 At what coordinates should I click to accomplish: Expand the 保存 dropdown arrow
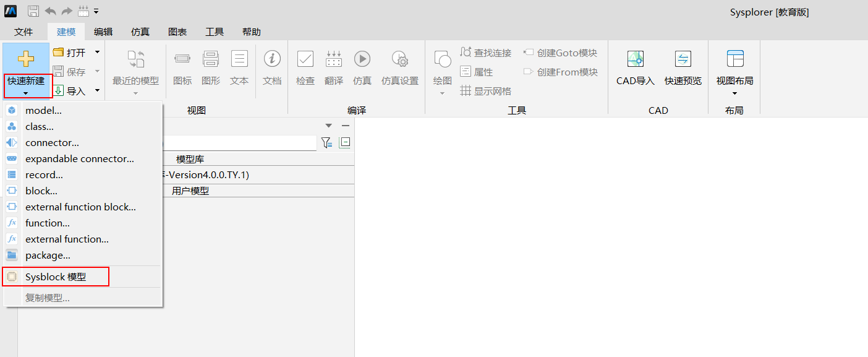[x=97, y=72]
